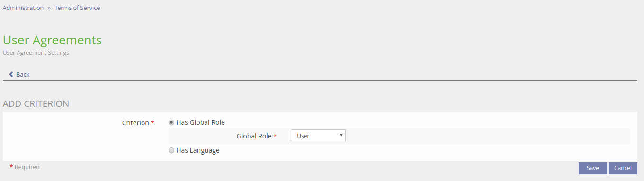
Task: Click the User Agreement Settings subtitle
Action: [36, 53]
